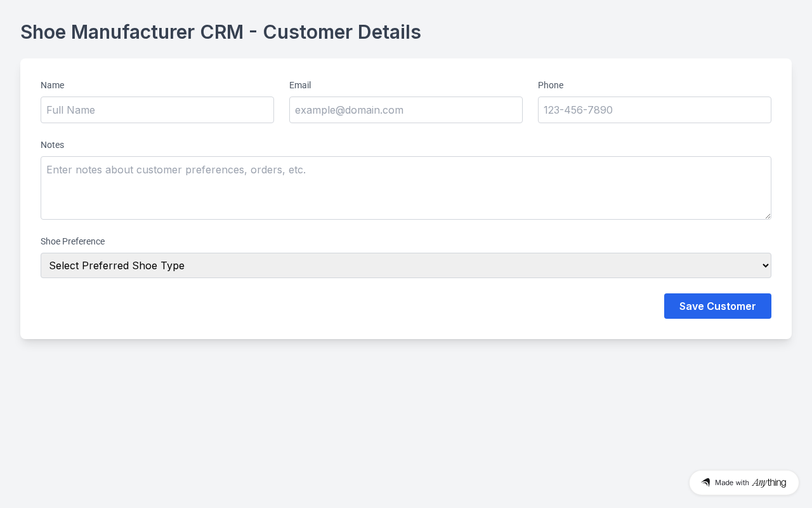Click the Anything wordmark logo

[x=769, y=483]
